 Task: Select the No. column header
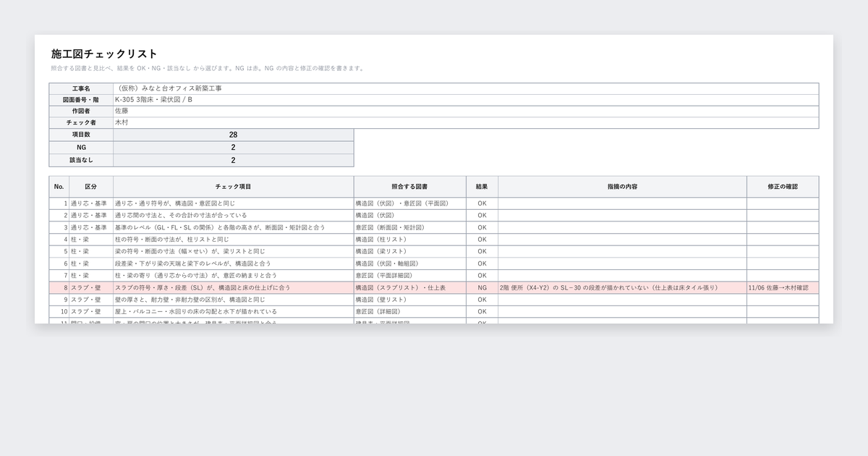pyautogui.click(x=59, y=187)
